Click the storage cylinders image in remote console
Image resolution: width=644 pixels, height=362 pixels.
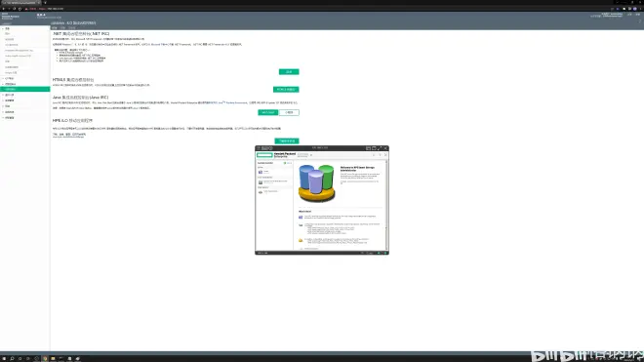coord(316,183)
